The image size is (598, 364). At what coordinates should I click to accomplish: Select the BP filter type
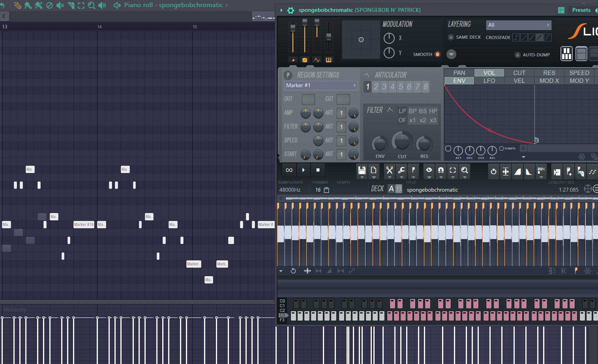click(x=412, y=111)
